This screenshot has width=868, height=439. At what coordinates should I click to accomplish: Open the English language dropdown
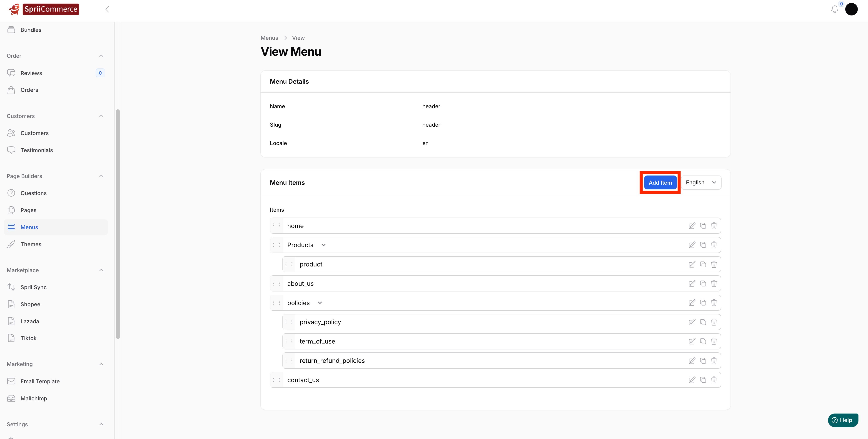point(701,182)
